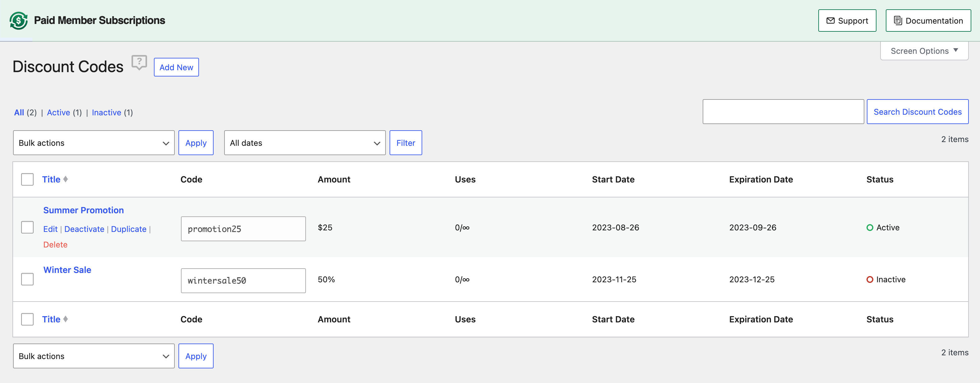Viewport: 980px width, 383px height.
Task: Sort by bottom Title column header
Action: [x=51, y=319]
